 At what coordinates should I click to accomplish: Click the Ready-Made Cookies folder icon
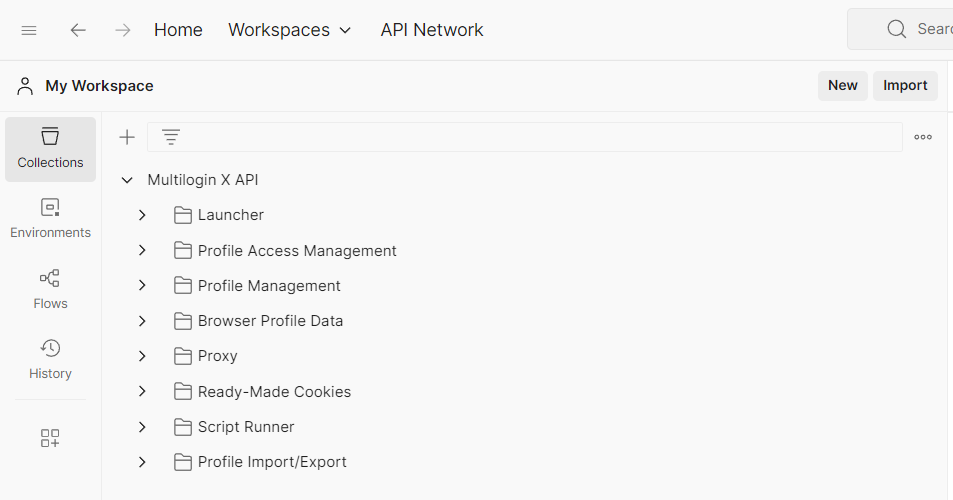[x=183, y=392]
